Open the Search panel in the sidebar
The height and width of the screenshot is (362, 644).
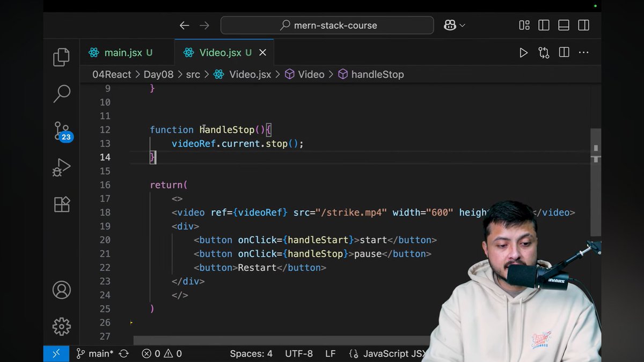(x=61, y=93)
